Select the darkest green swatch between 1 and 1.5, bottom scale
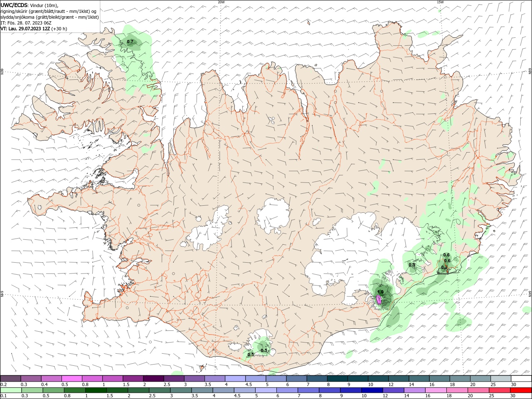The image size is (532, 399). click(95, 390)
